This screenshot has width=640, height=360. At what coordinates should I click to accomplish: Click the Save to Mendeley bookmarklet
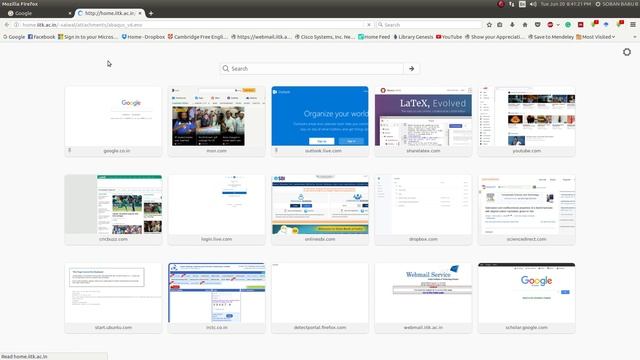(x=551, y=37)
